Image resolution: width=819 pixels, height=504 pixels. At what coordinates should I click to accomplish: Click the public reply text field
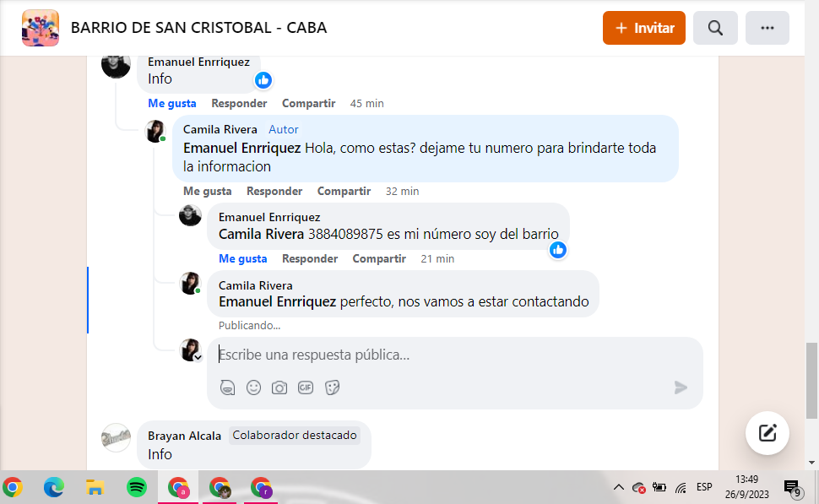454,355
